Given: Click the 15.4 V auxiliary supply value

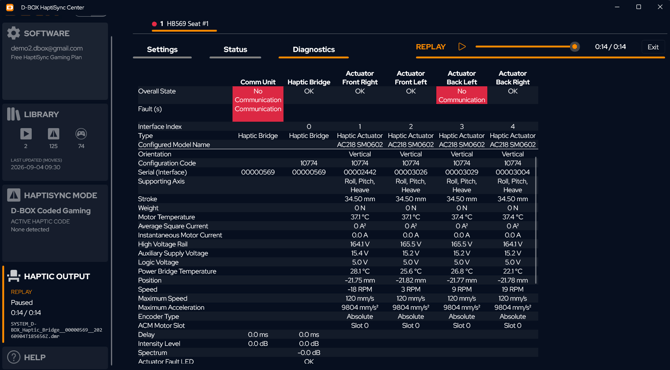Looking at the screenshot, I should [x=360, y=253].
